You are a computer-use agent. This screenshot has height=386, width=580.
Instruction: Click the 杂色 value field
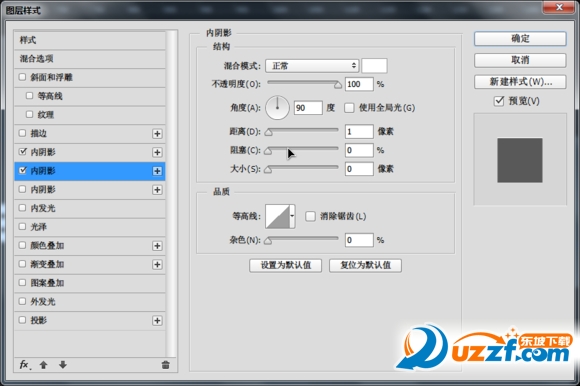click(359, 240)
